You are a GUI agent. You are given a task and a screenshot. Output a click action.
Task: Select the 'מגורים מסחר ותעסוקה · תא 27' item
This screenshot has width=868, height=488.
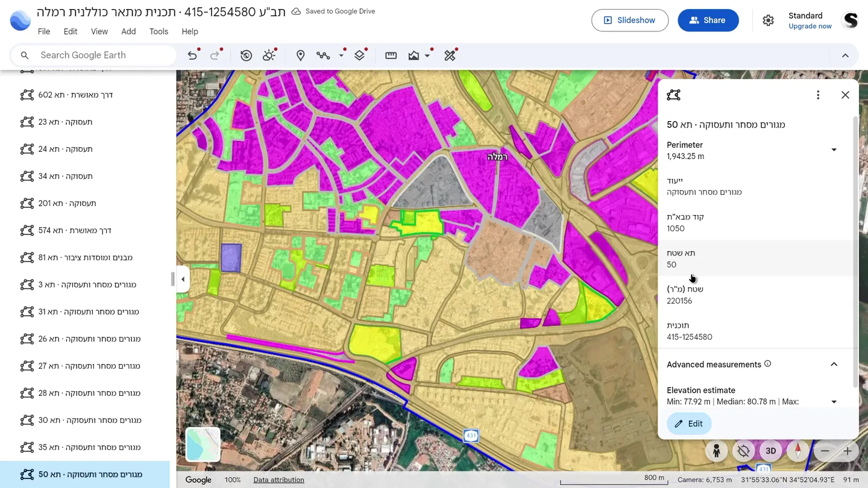(85, 366)
